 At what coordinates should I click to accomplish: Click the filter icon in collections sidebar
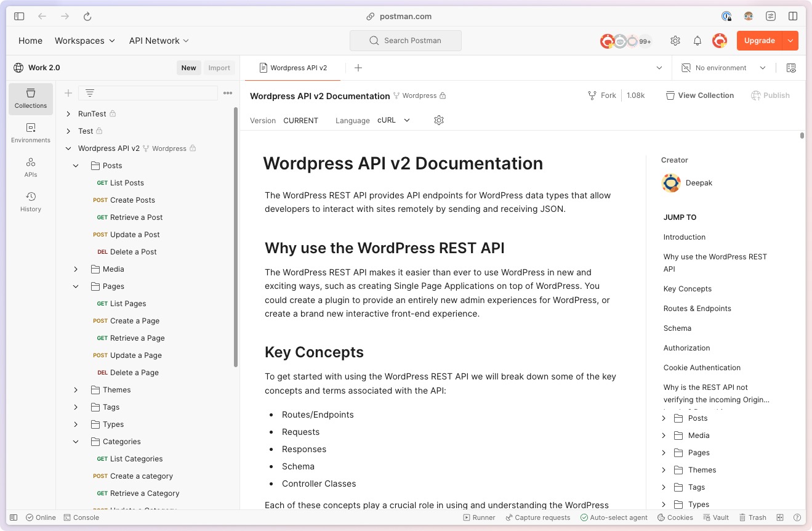point(90,93)
